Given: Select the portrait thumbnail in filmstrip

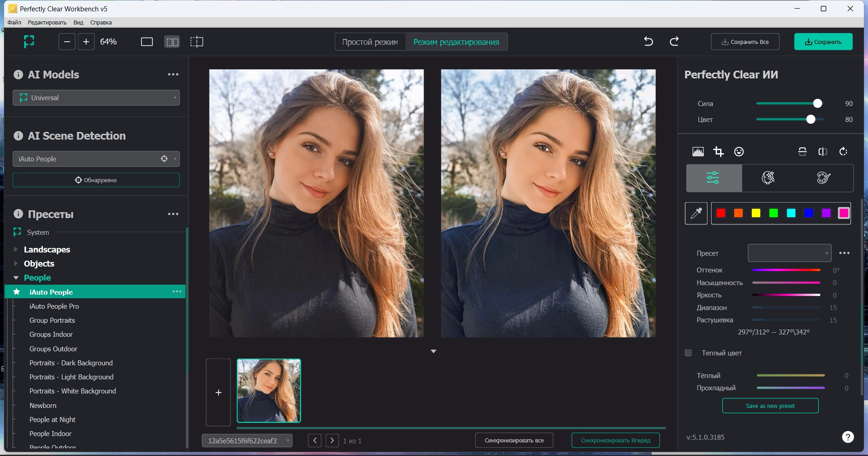Looking at the screenshot, I should click(269, 391).
